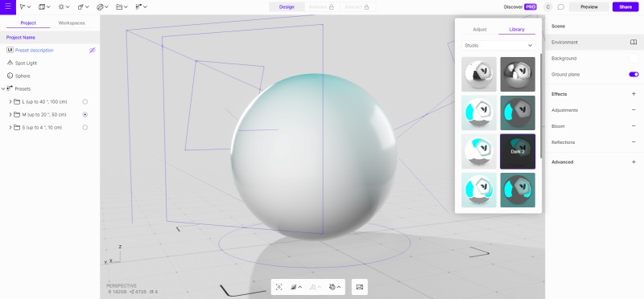
Task: Click the Spot Light icon in tree
Action: [x=10, y=63]
